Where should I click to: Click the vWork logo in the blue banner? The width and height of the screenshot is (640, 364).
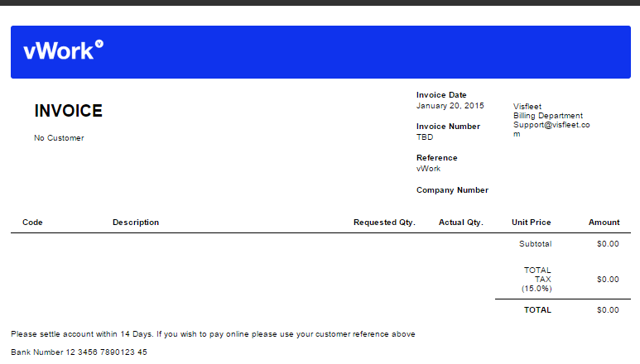[x=63, y=50]
